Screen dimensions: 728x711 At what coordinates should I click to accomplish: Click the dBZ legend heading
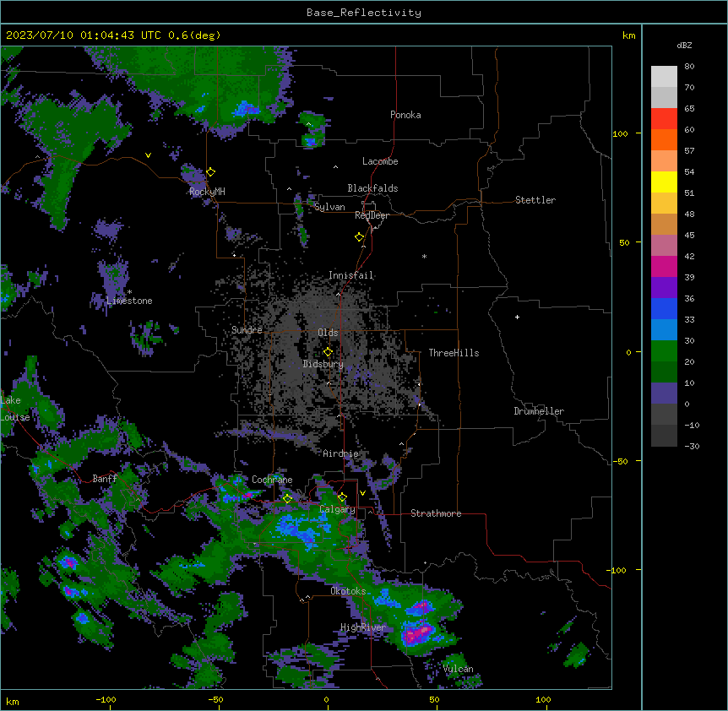(x=684, y=46)
